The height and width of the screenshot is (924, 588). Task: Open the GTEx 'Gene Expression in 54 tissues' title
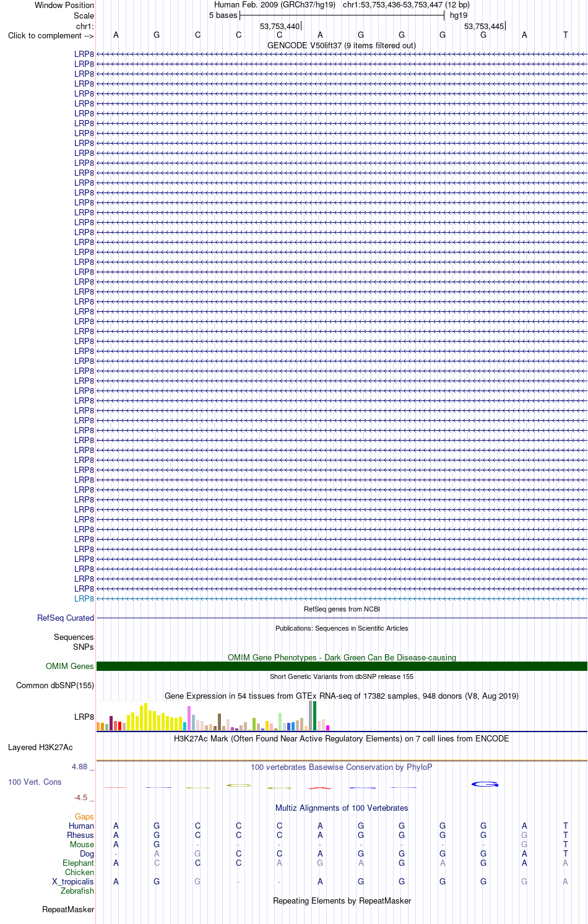coord(342,696)
